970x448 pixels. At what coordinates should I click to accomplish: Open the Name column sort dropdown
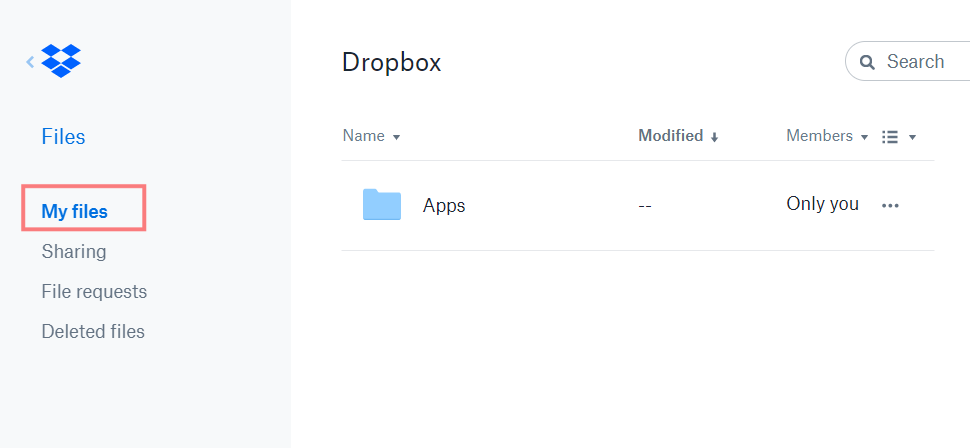point(371,136)
